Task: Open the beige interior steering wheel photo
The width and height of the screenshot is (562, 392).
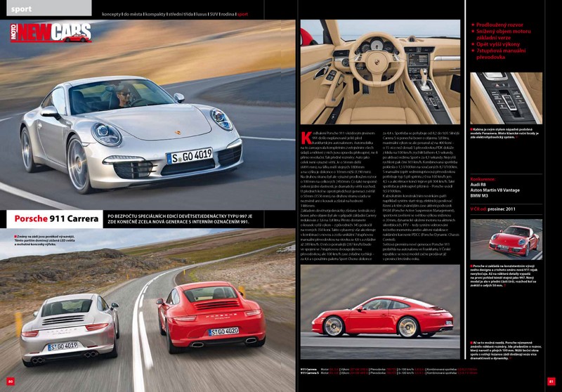Action: click(x=380, y=72)
